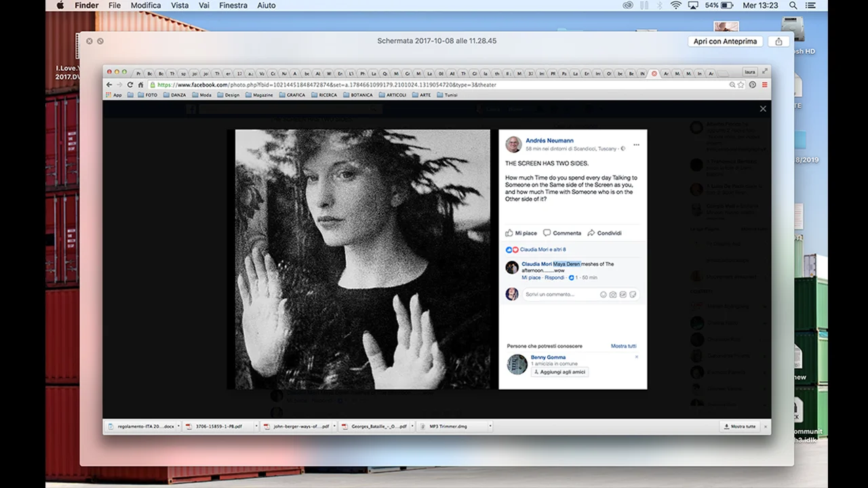This screenshot has width=868, height=488.
Task: Open the red Chrome menu icon
Action: click(x=765, y=85)
